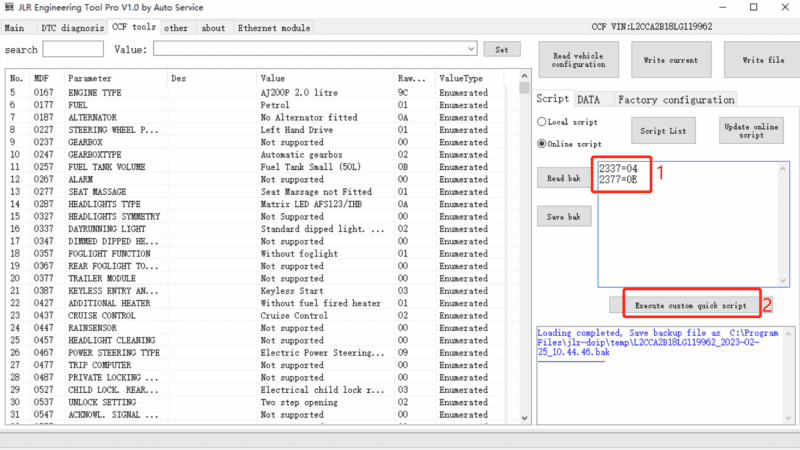The image size is (800, 450).
Task: Click Execute custom quick script button
Action: pos(691,306)
